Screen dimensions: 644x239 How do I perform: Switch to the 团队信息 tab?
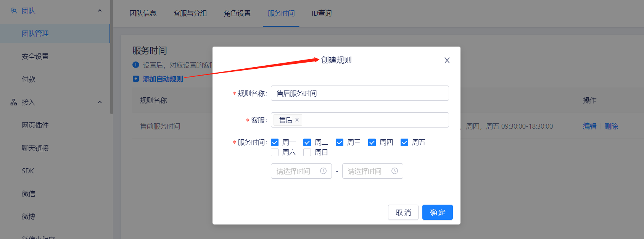pyautogui.click(x=143, y=13)
